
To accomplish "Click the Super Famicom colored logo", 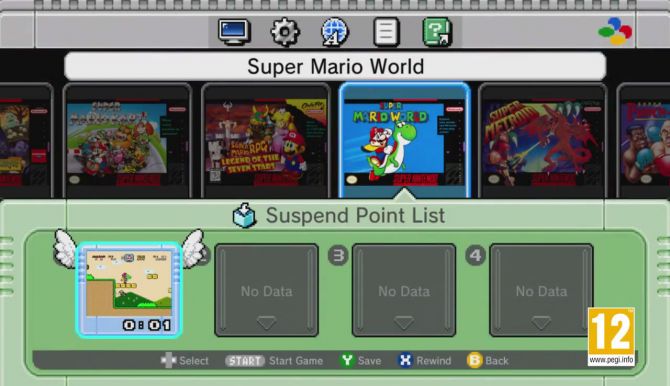I will coord(615,31).
